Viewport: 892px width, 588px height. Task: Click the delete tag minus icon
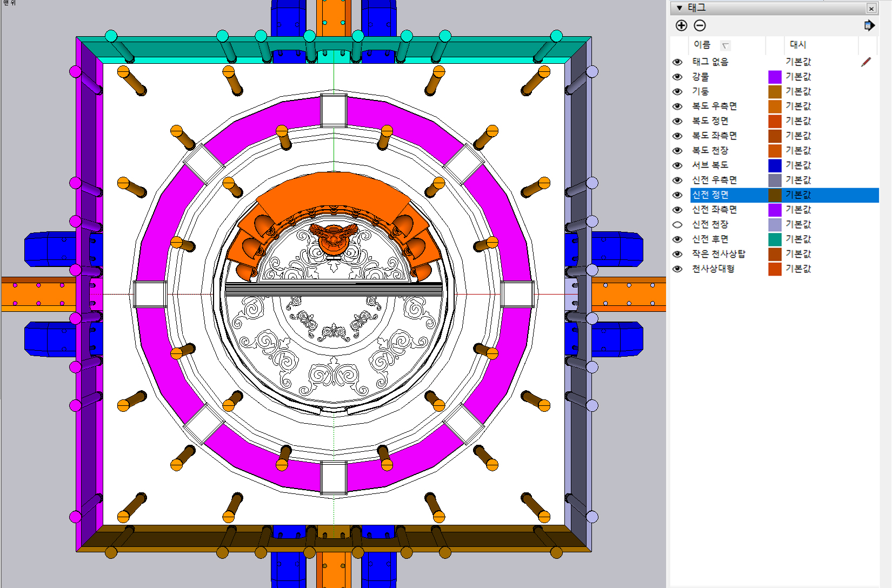click(700, 25)
